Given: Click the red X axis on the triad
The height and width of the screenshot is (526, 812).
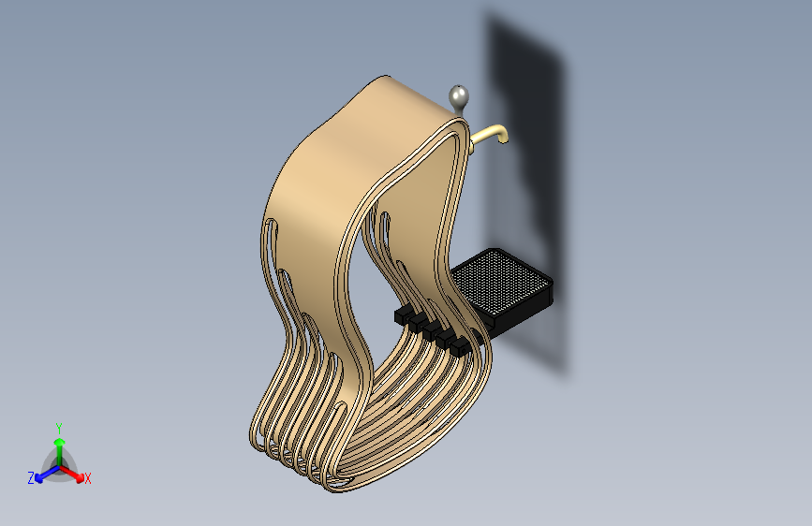Looking at the screenshot, I should tap(73, 474).
